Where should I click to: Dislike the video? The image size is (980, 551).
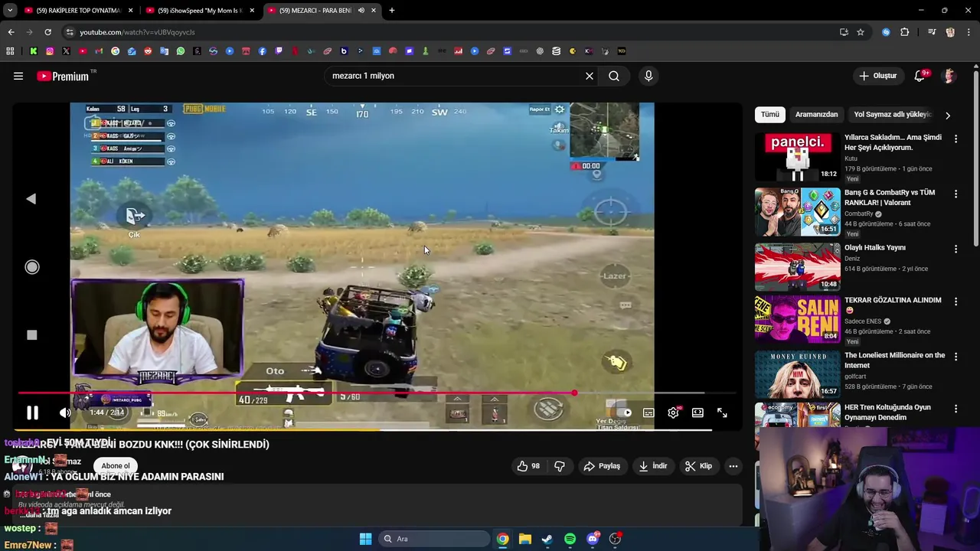pyautogui.click(x=560, y=466)
